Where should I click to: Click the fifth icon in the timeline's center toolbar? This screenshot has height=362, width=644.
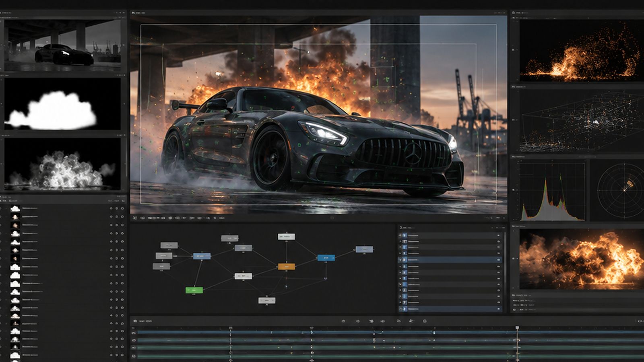[x=398, y=321]
